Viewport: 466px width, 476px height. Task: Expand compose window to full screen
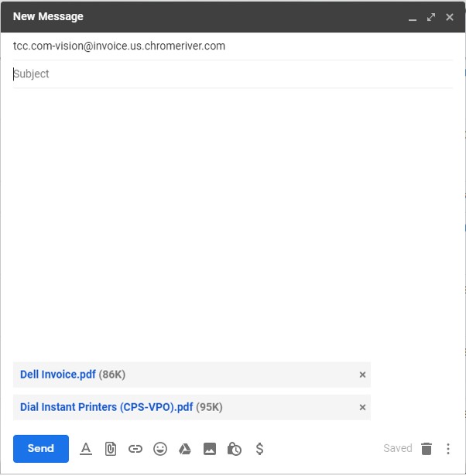coord(431,17)
